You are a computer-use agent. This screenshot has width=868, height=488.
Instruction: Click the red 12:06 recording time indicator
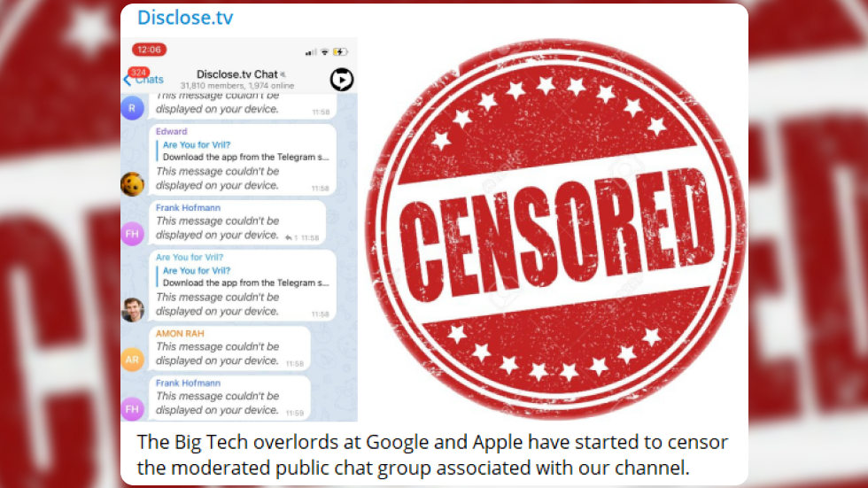pyautogui.click(x=149, y=50)
